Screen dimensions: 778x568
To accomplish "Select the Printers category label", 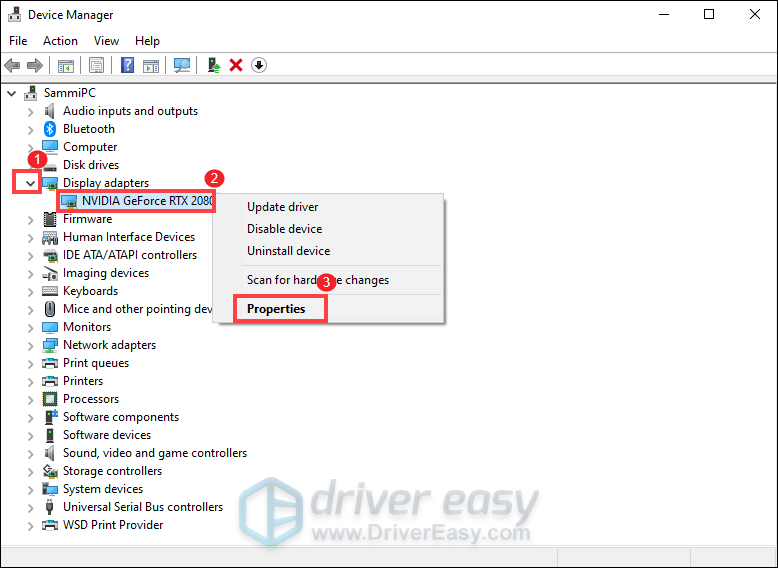I will point(83,381).
